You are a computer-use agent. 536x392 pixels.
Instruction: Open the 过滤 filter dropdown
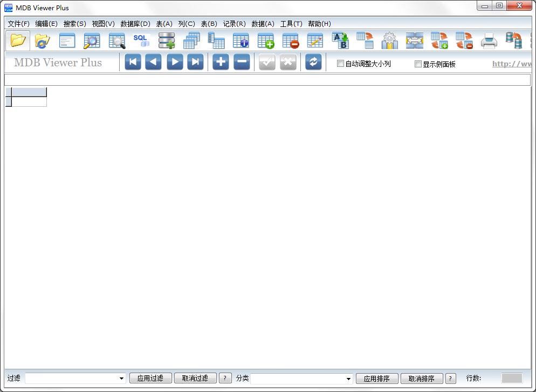(121, 378)
